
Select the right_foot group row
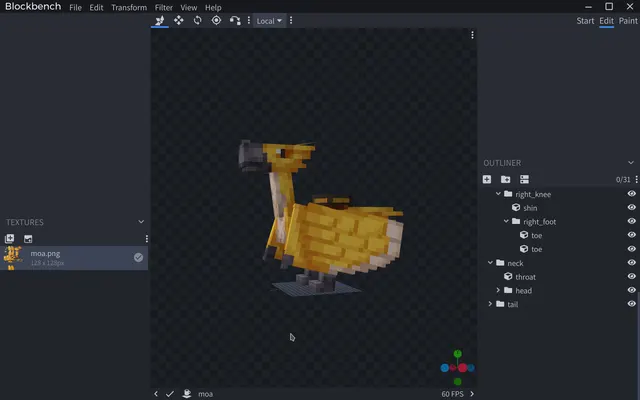(559, 221)
